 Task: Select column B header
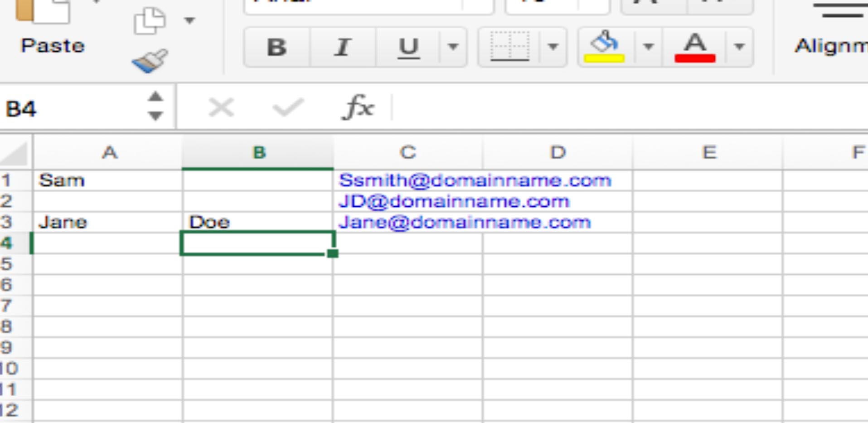click(x=258, y=153)
